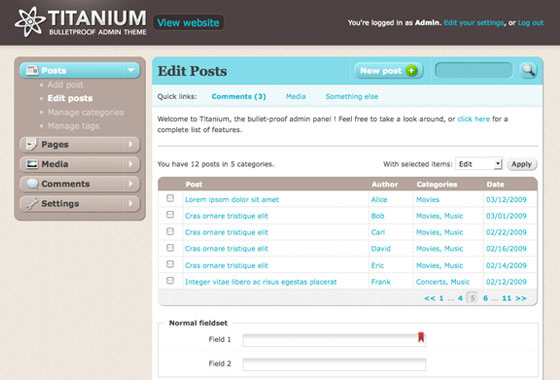Click the Field 2 input box

pos(334,364)
